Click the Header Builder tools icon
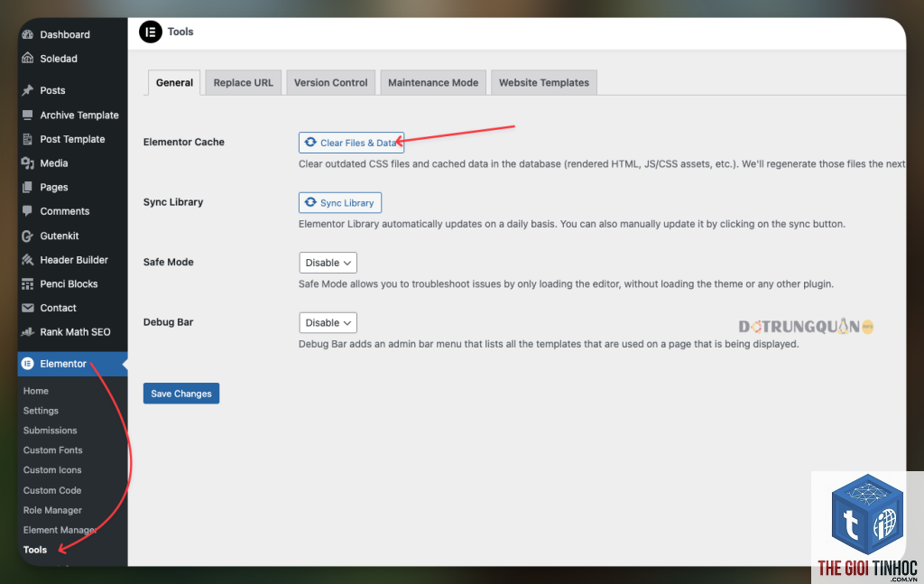 point(28,260)
